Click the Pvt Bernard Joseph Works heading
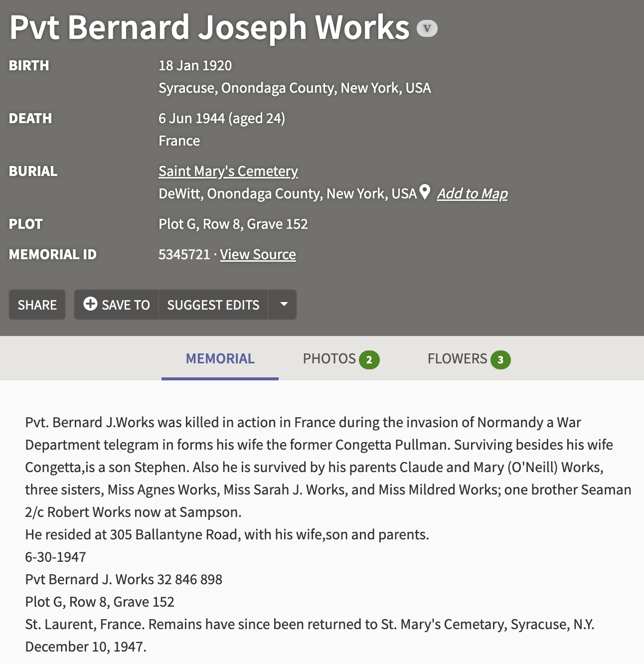 209,27
